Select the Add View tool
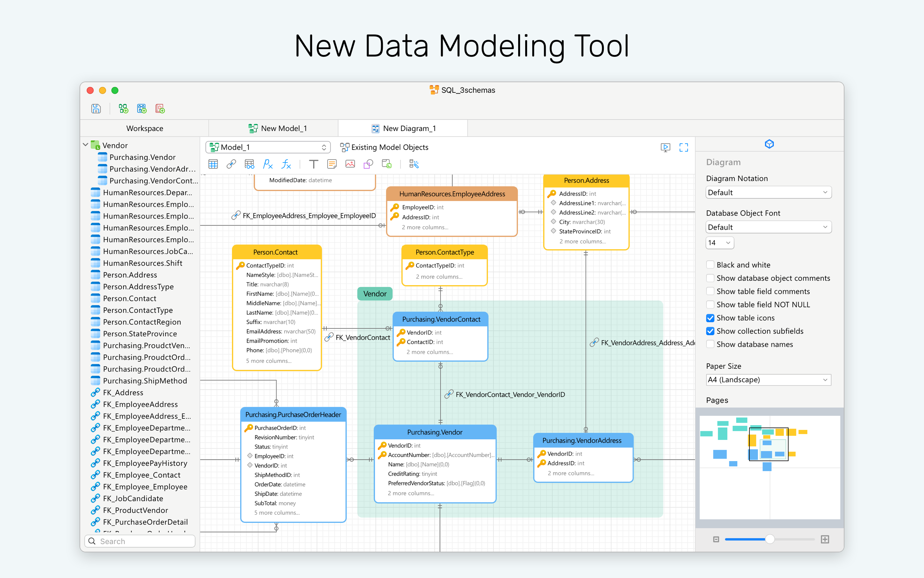Screen dimensions: 924x578 pyautogui.click(x=249, y=164)
